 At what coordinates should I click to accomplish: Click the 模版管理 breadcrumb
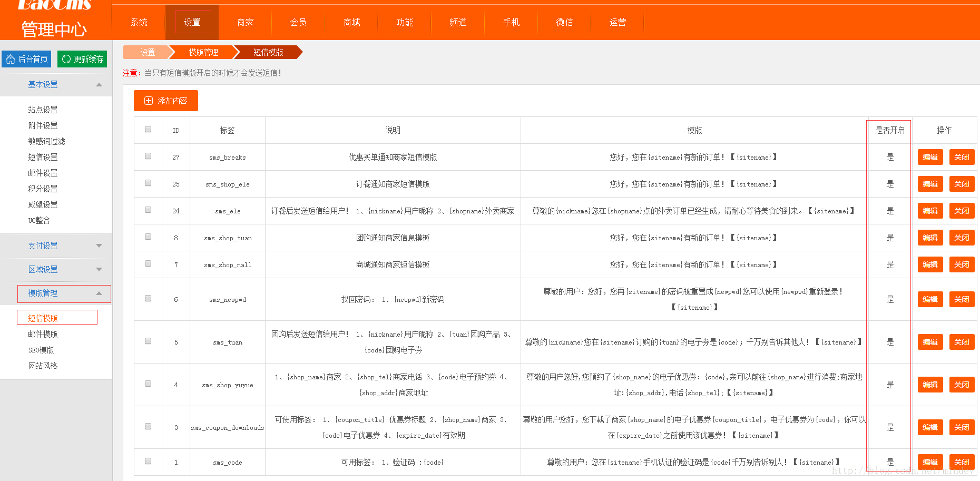click(x=203, y=52)
